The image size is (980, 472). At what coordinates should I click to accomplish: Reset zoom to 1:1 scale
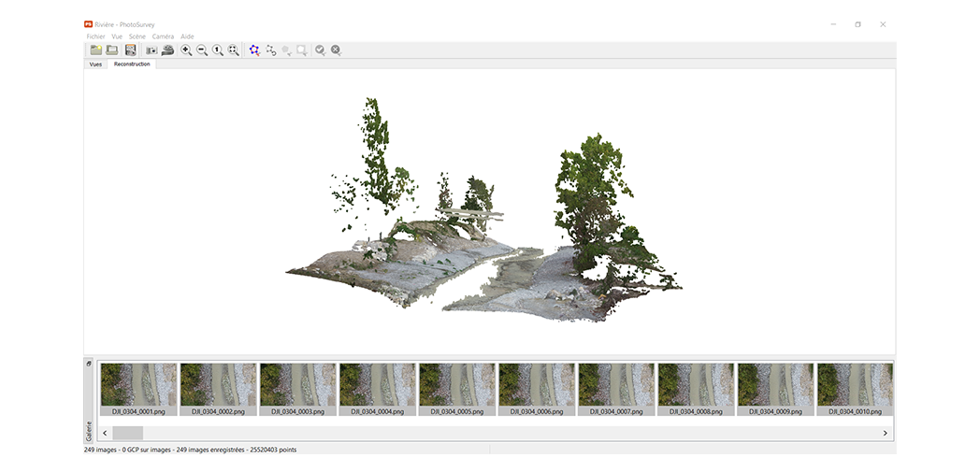point(218,50)
